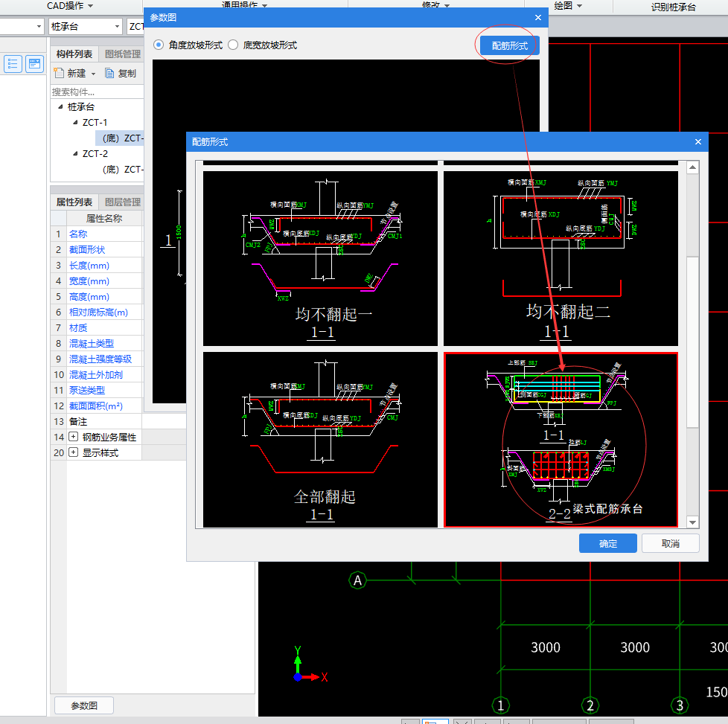
Task: Choose 均不翻起二 reinforcement thumbnail
Action: coord(561,258)
